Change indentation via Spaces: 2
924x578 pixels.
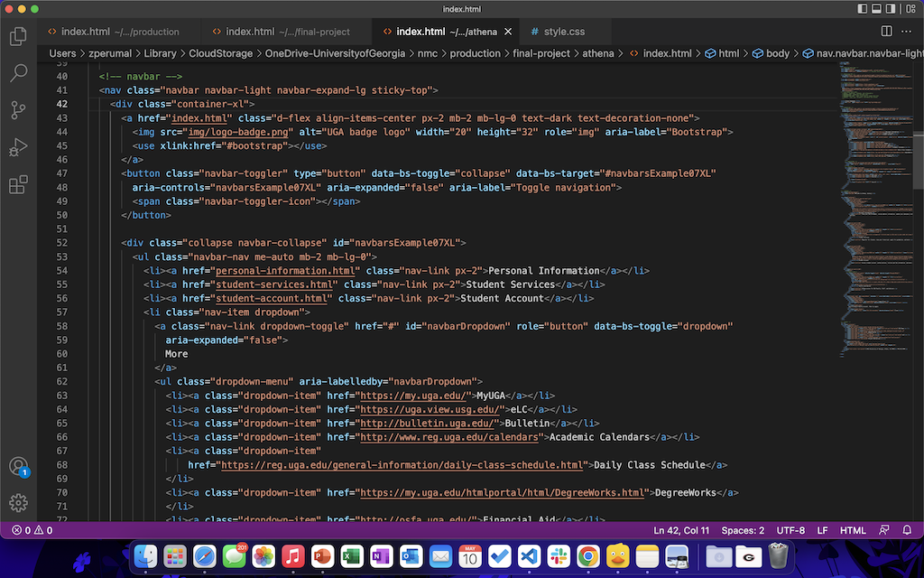point(743,530)
